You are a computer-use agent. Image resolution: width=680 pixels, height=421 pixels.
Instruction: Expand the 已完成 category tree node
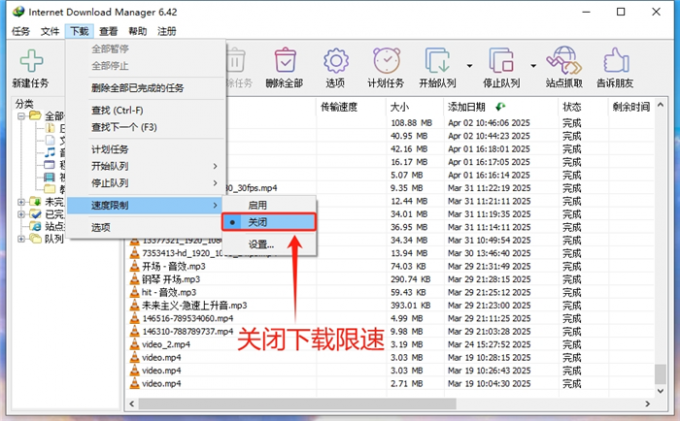[21, 214]
